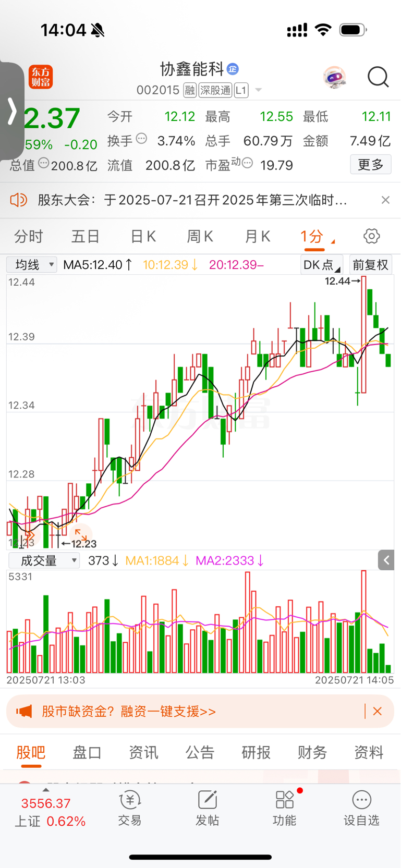Screen dimensions: 401x868
Task: Tap the L1 level badge
Action: point(240,90)
